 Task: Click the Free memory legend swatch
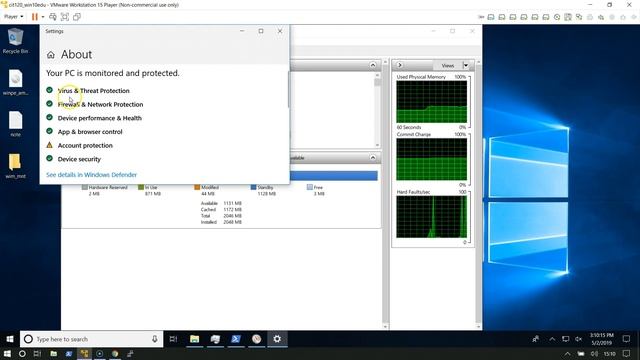point(310,187)
